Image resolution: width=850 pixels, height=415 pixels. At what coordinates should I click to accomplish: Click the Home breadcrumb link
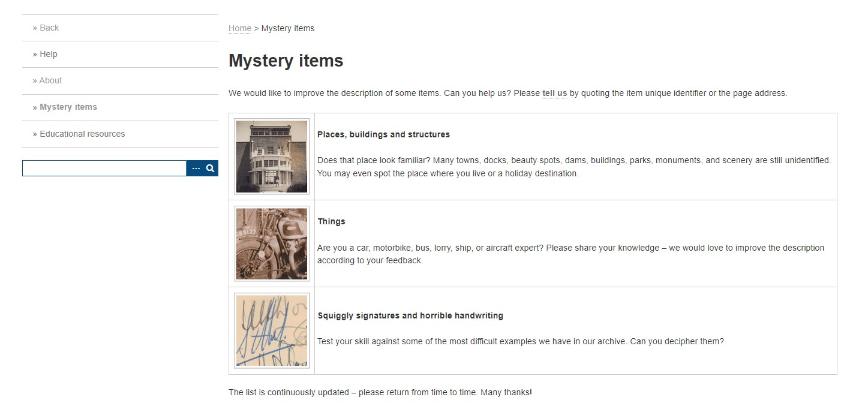point(239,28)
